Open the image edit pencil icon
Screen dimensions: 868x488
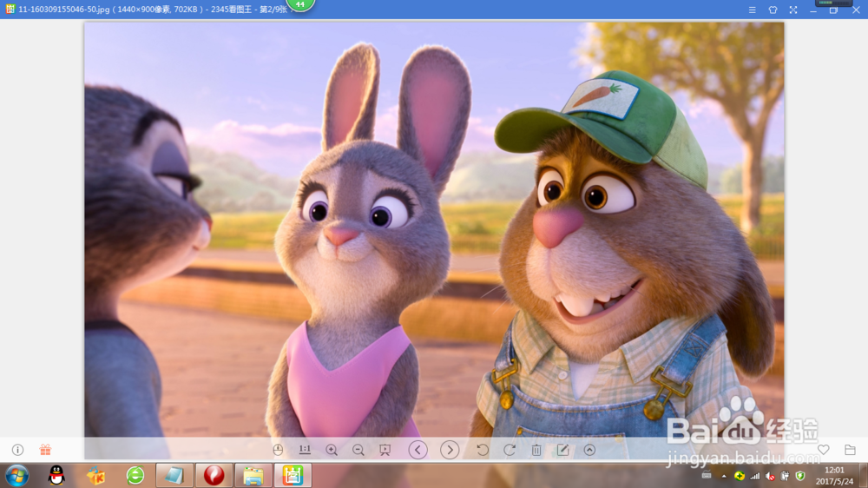[563, 450]
